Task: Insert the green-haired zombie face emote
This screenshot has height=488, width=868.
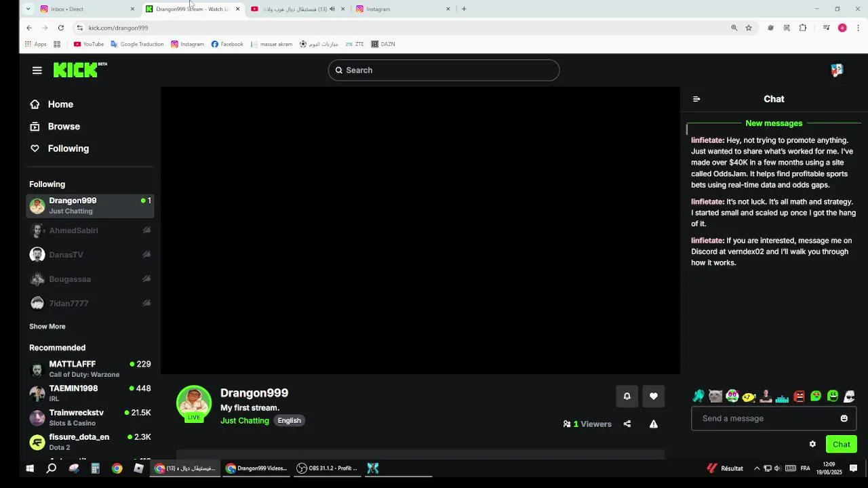Action: pyautogui.click(x=732, y=396)
